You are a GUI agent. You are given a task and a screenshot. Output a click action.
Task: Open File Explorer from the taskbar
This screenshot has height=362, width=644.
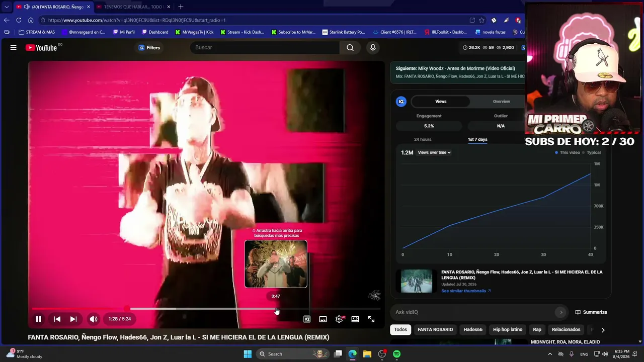tap(367, 354)
